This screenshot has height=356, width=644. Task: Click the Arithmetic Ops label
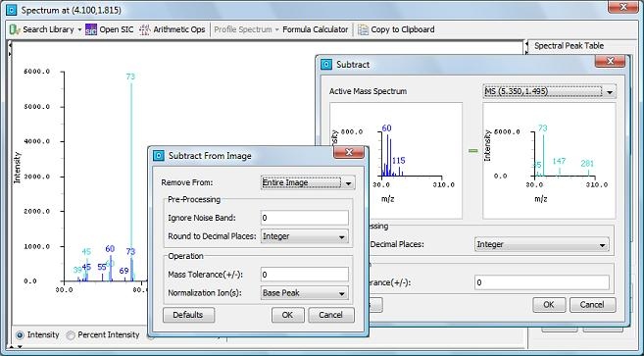(179, 29)
